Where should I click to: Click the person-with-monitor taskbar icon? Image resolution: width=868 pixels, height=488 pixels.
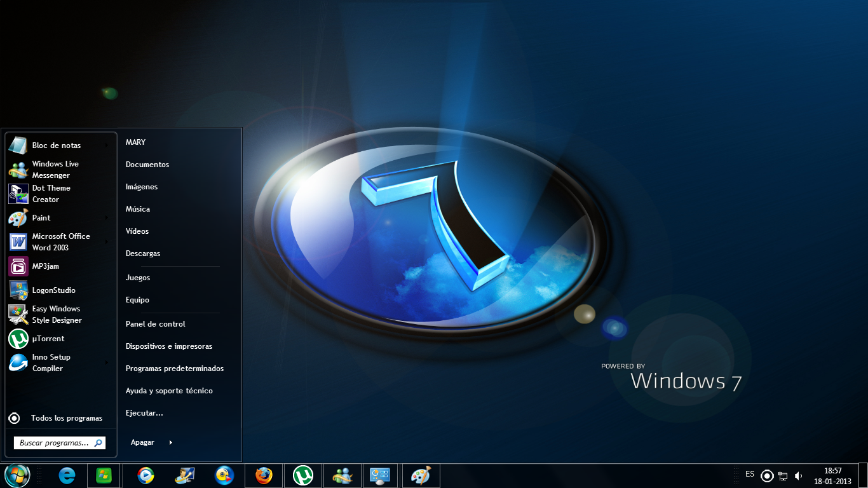tap(186, 475)
